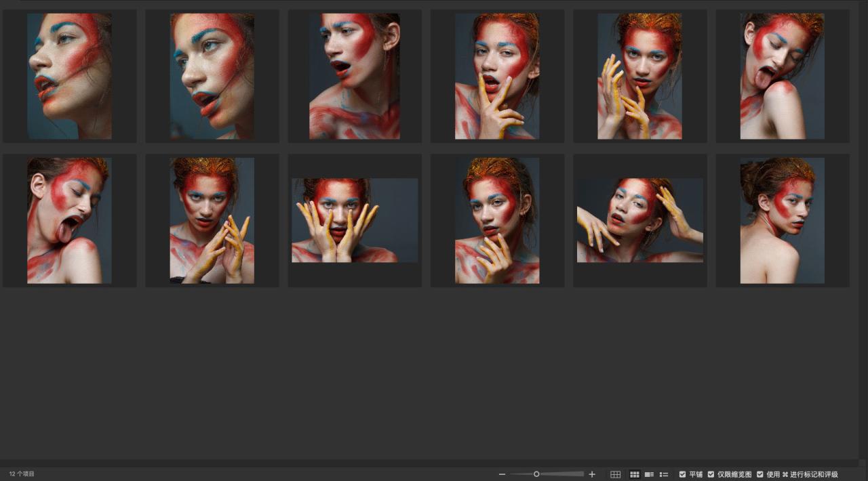Select the third thumbnail in the top row
The image size is (868, 481).
coord(355,76)
